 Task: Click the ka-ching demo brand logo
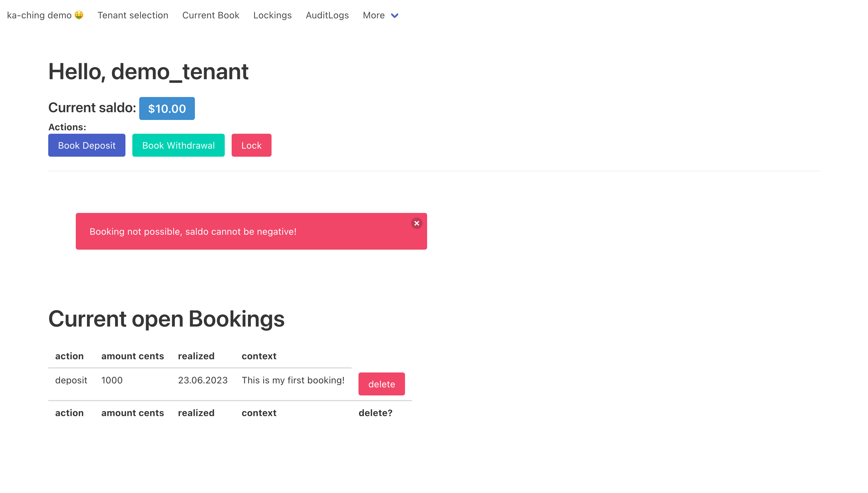[x=45, y=15]
